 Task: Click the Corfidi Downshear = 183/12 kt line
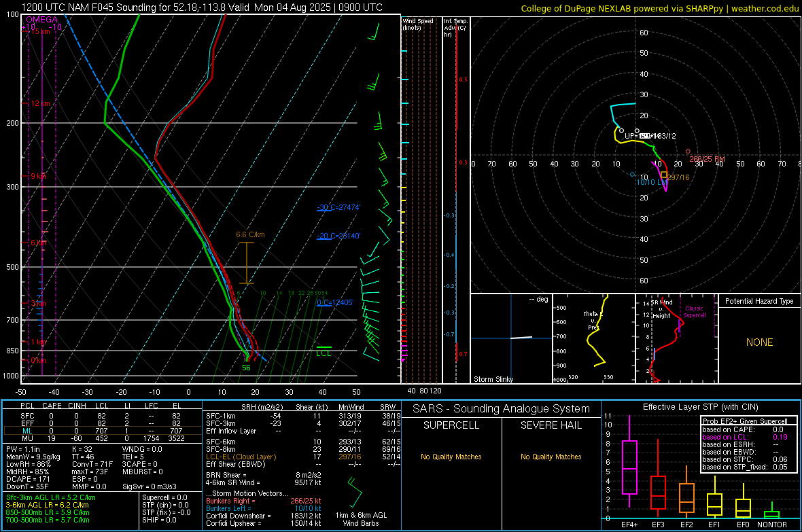264,516
